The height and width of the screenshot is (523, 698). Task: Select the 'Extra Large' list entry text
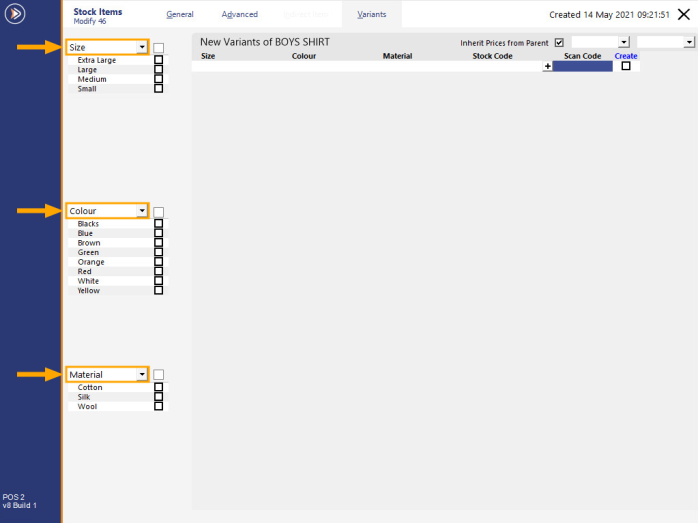point(97,60)
